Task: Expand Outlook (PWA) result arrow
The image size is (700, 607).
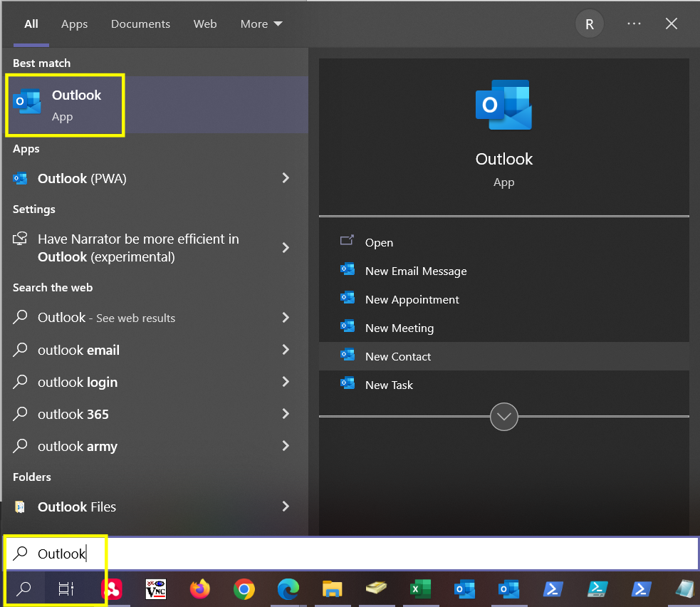Action: tap(286, 178)
